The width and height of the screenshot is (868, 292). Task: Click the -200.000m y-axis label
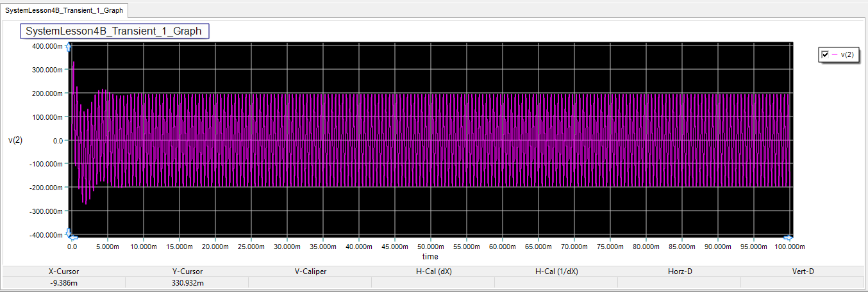pyautogui.click(x=46, y=188)
